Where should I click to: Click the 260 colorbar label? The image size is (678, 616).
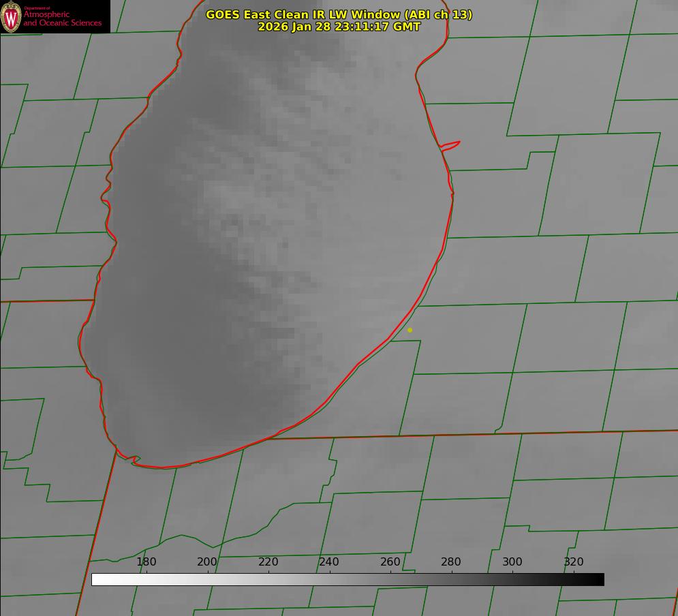[x=390, y=561]
